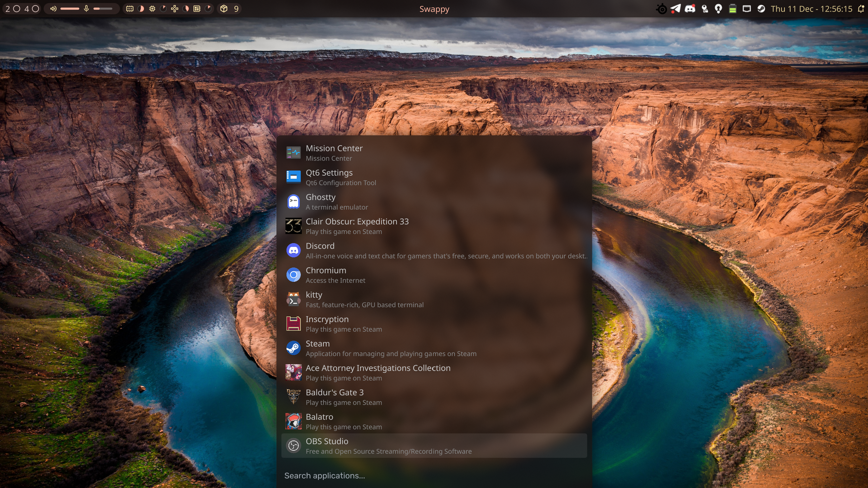
Task: Open the Steam tray icon
Action: [x=761, y=9]
